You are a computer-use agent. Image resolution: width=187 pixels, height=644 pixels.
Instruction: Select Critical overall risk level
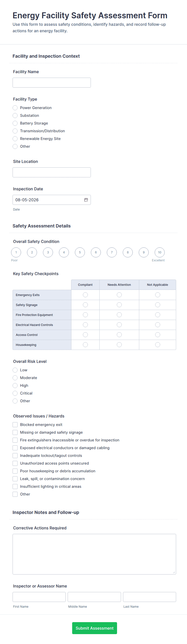[x=15, y=393]
